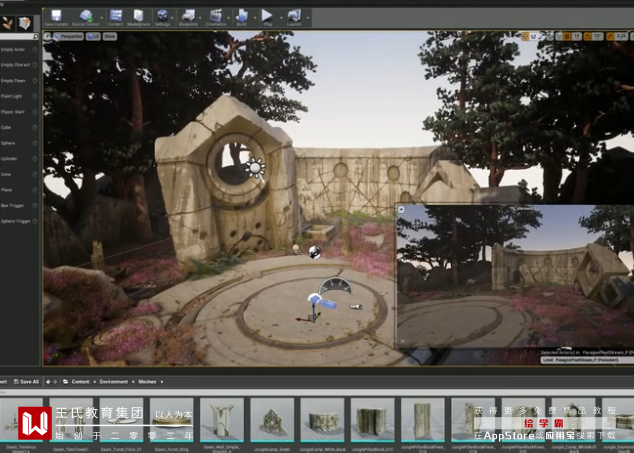
Task: Open the viewport Show menu
Action: [110, 36]
